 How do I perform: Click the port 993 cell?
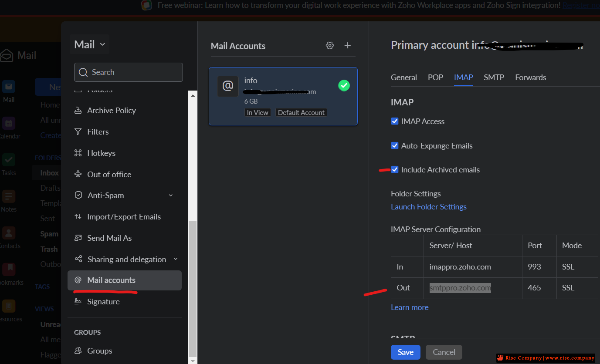pyautogui.click(x=539, y=267)
